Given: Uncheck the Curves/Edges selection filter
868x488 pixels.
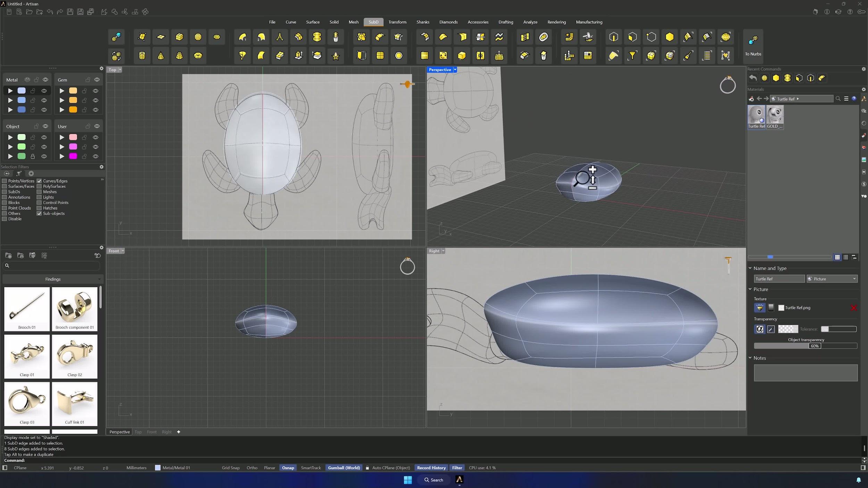Looking at the screenshot, I should point(39,181).
